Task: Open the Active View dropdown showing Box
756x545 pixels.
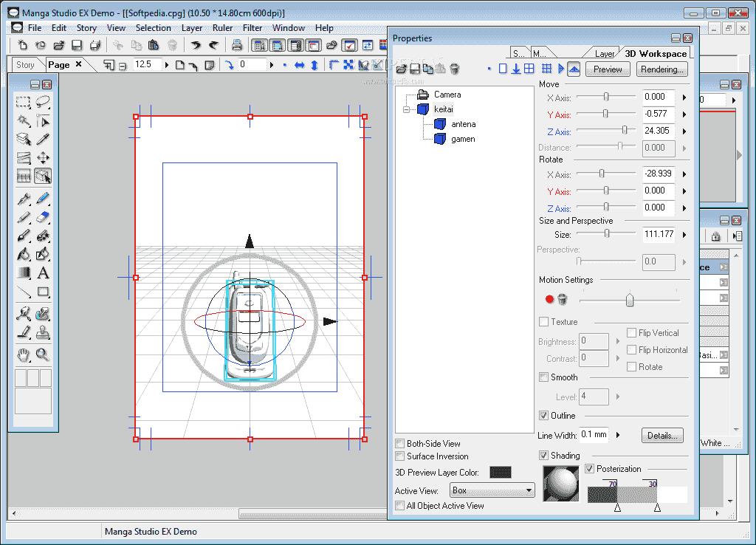Action: (492, 490)
